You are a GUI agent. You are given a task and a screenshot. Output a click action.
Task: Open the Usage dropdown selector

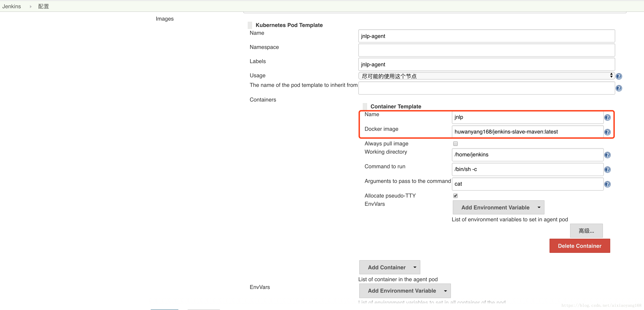tap(486, 76)
